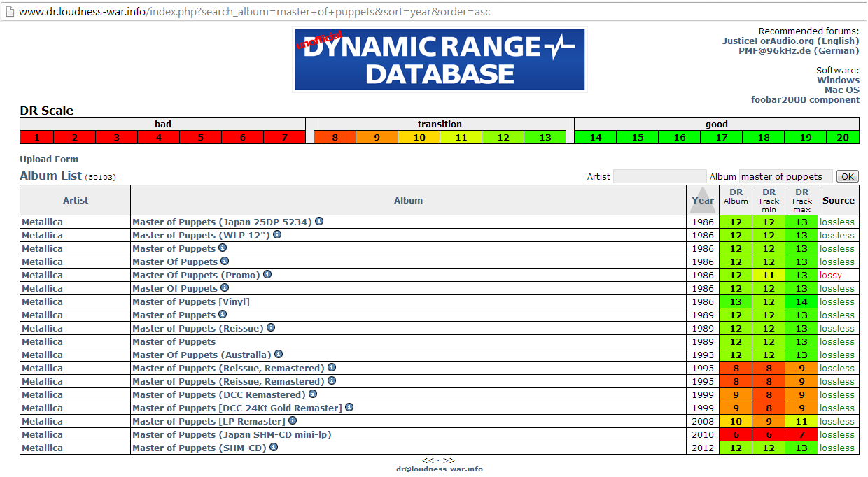Visit the PMF@96kHz.de (German) forum link
868x477 pixels.
pyautogui.click(x=799, y=50)
